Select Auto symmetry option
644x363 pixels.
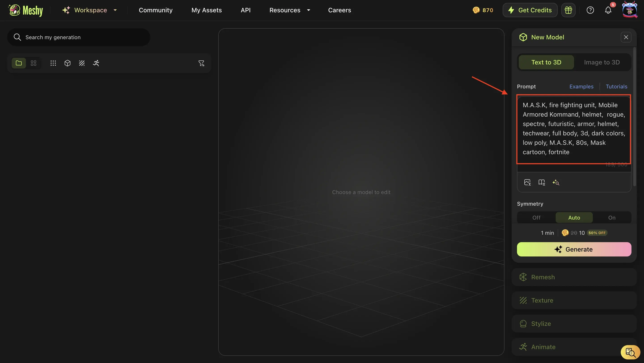pos(574,218)
